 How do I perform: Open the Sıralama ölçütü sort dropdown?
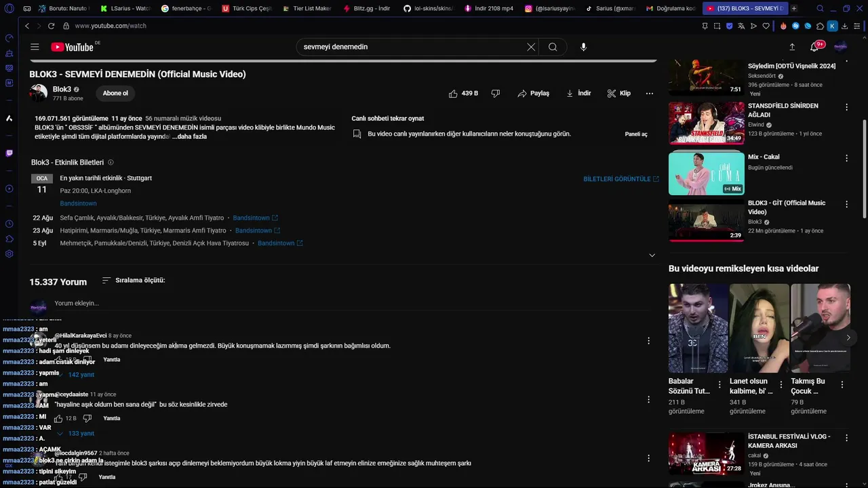tap(134, 281)
